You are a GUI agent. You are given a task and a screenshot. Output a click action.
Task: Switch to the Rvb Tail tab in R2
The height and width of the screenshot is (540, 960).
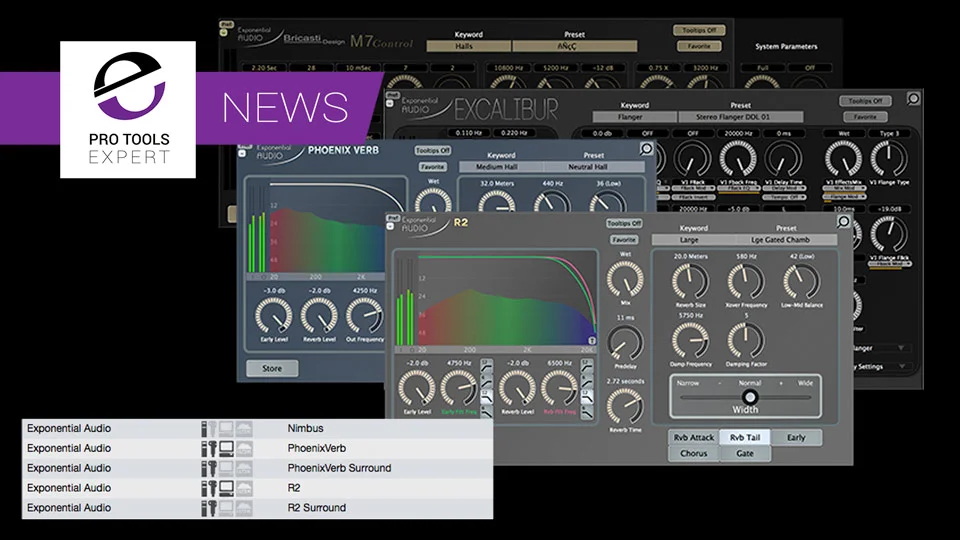[744, 437]
